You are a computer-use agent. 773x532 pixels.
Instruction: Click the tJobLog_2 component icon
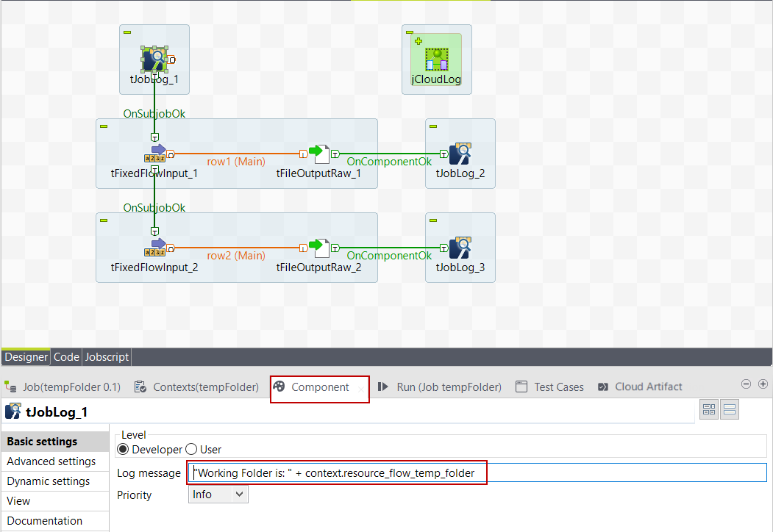pyautogui.click(x=460, y=154)
